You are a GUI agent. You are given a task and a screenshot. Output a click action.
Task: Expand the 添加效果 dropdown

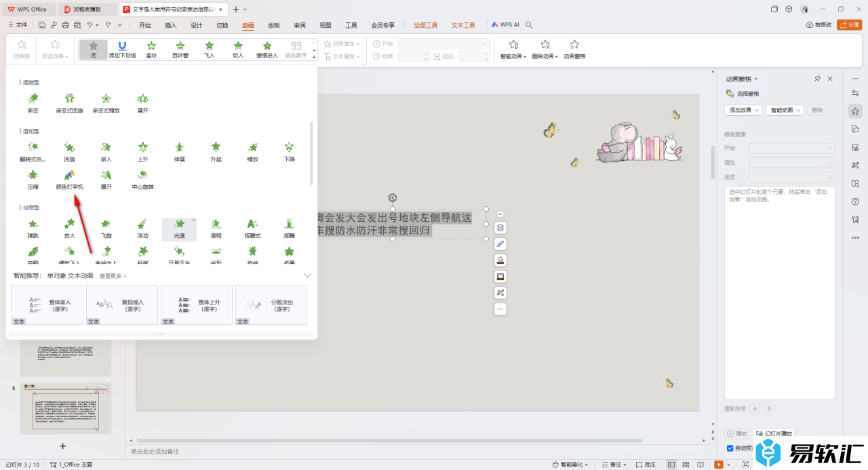coord(743,110)
